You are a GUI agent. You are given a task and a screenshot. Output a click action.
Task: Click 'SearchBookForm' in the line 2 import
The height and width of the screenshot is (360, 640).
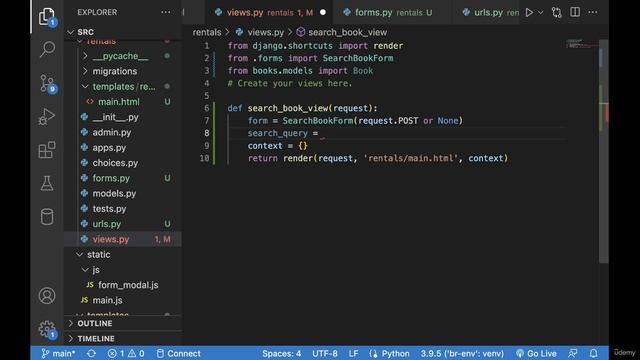(x=358, y=58)
